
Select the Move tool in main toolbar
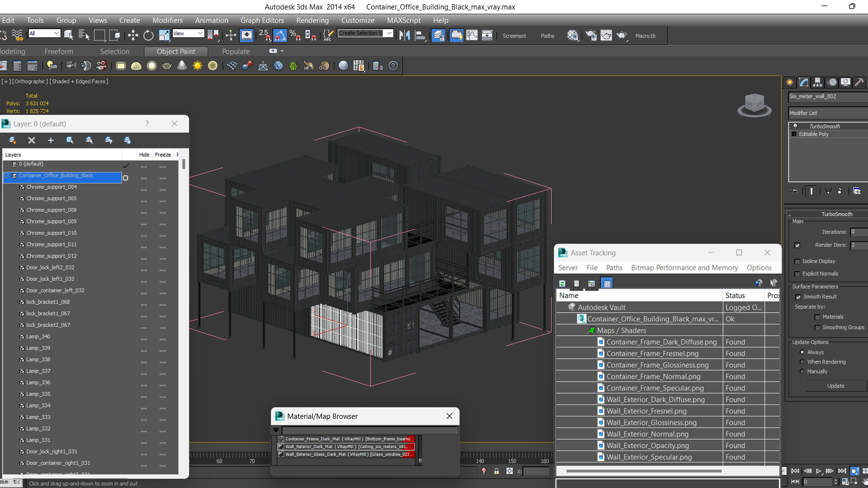(133, 35)
